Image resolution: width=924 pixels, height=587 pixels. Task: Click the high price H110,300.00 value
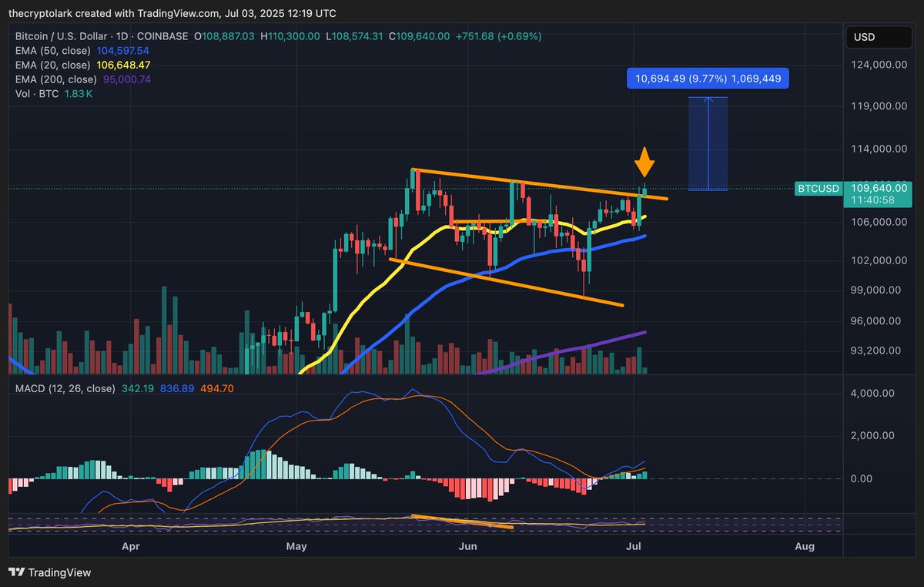290,36
